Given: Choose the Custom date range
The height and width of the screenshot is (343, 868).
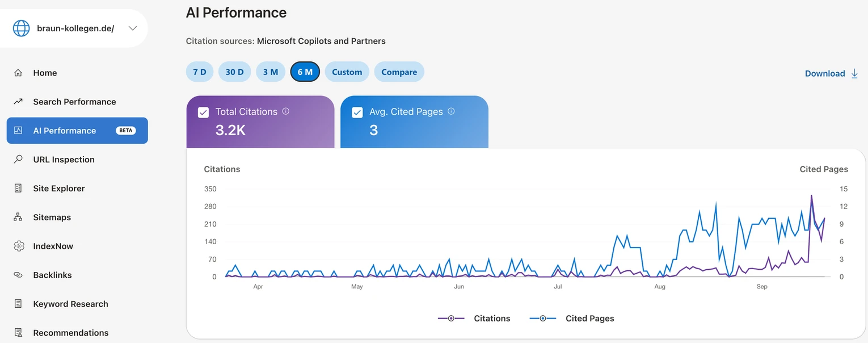Looking at the screenshot, I should point(347,72).
